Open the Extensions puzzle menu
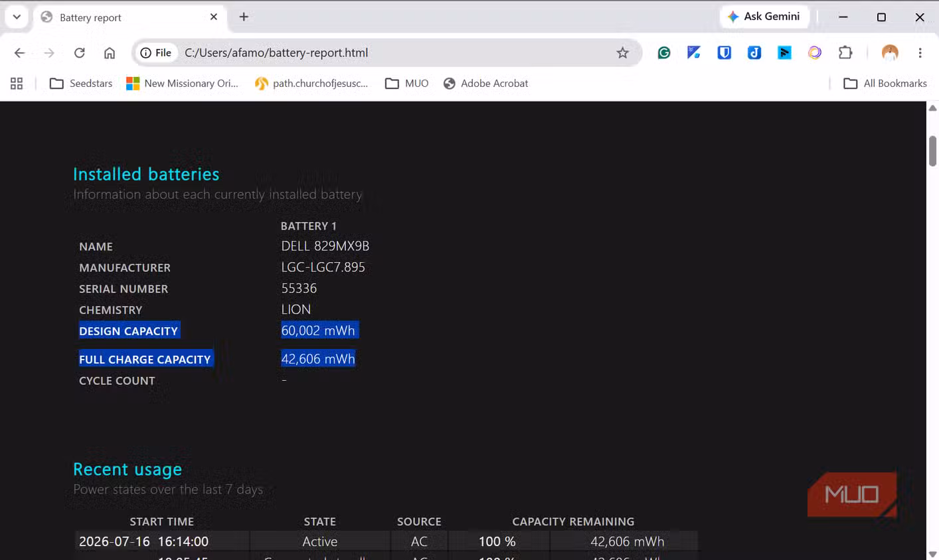The image size is (939, 560). (x=845, y=53)
